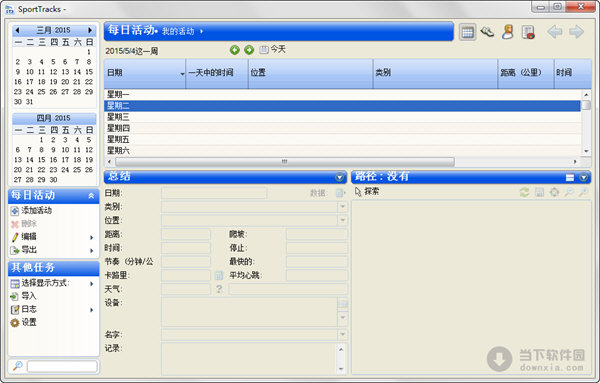
Task: Open the 日志 submenu
Action: (52, 309)
